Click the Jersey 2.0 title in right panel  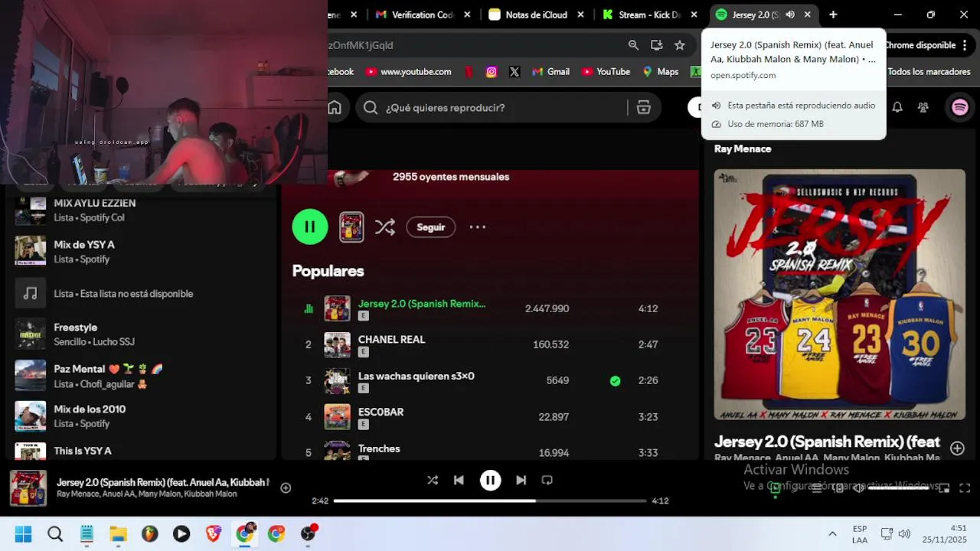[827, 442]
